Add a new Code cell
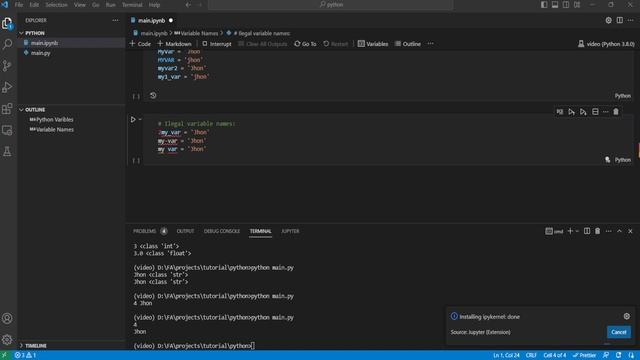The image size is (640, 360). tap(140, 44)
